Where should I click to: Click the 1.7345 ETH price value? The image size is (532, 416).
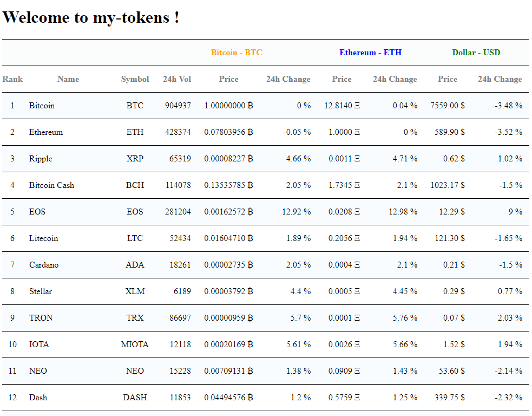click(344, 185)
